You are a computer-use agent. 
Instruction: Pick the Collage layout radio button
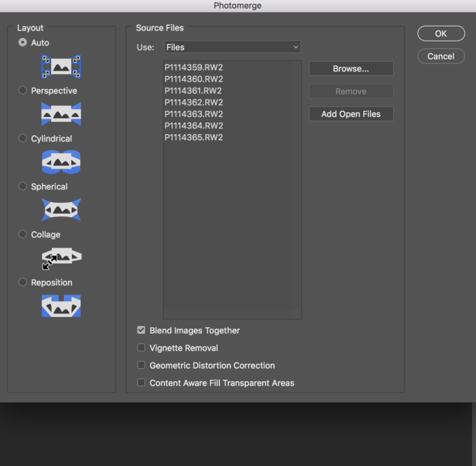(22, 234)
